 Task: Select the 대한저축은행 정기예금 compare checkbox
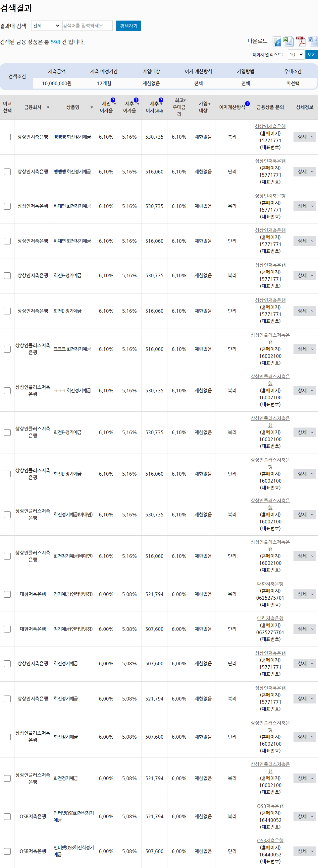tap(7, 594)
